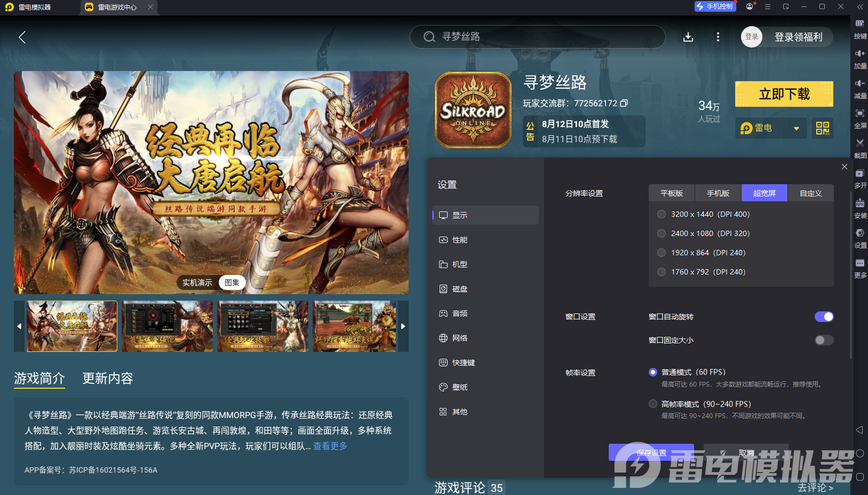Enter 全屏 fullscreen mode from sidebar
This screenshot has width=868, height=495.
(860, 118)
